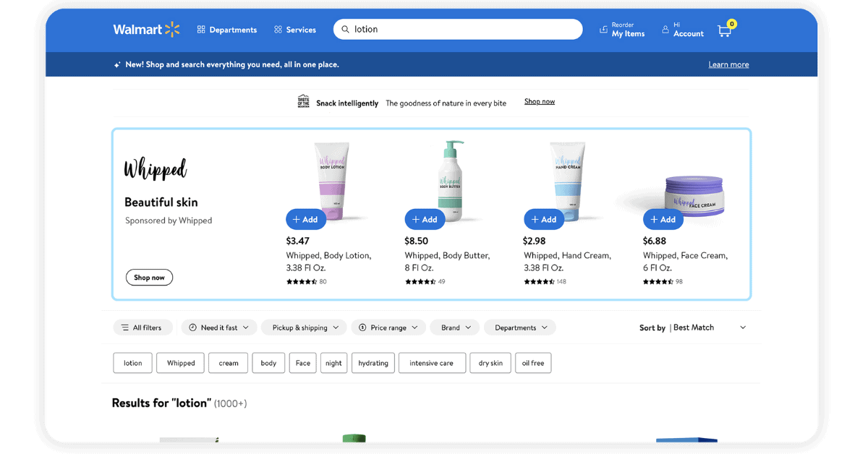Select the hydrating suggestion chip

click(373, 363)
